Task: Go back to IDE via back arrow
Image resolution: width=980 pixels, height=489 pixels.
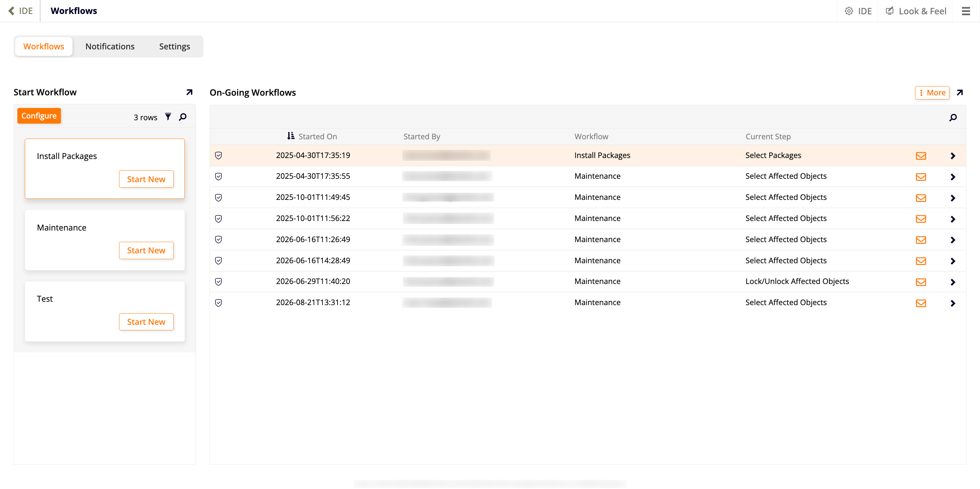Action: [x=20, y=11]
